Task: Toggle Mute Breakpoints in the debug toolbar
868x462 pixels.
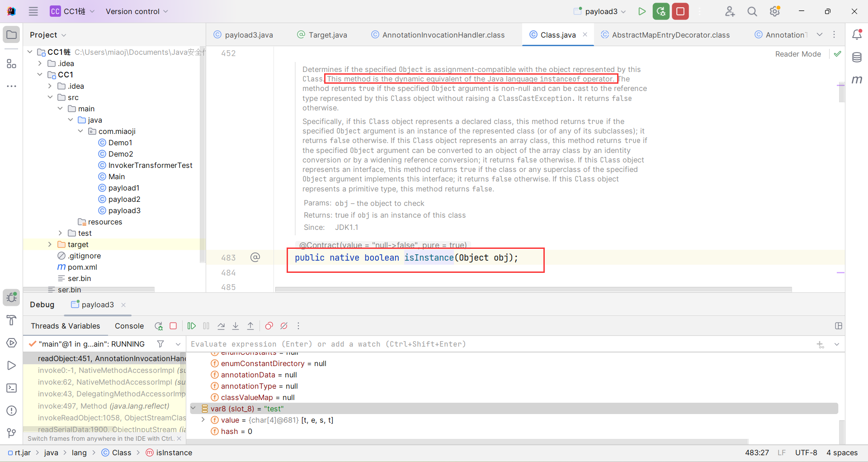Action: coord(284,326)
